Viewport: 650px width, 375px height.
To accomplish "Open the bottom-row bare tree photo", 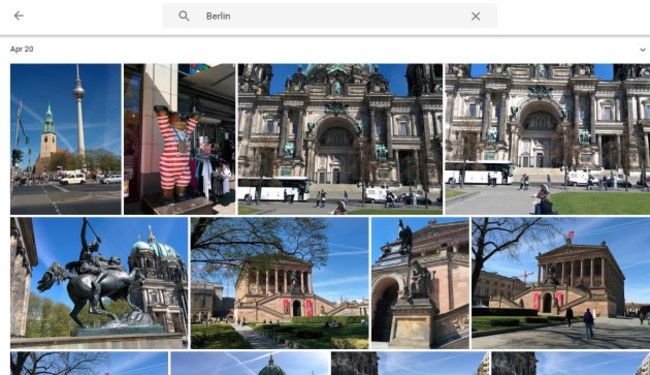I will 89,363.
